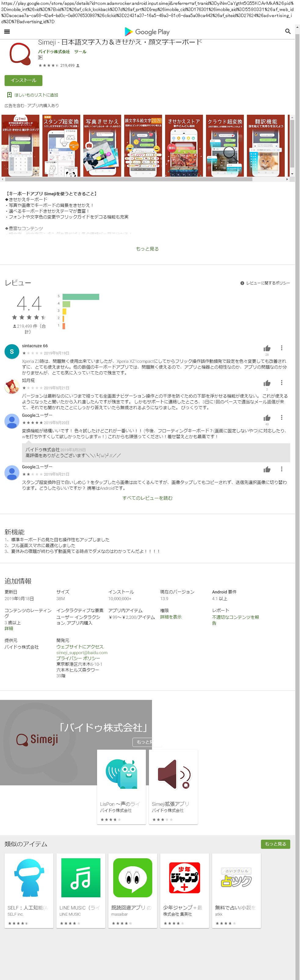Click right arrow of screenshot scrollbar
The height and width of the screenshot is (980, 300).
[x=287, y=179]
